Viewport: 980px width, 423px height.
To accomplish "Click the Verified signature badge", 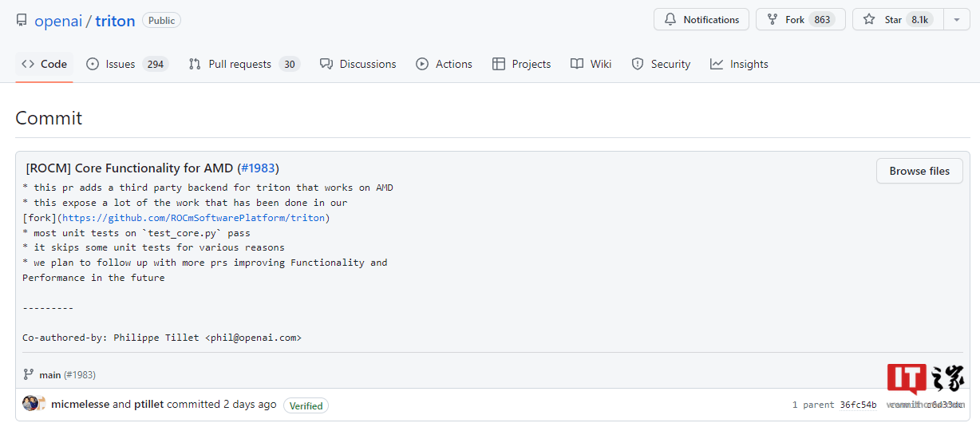I will pos(306,405).
